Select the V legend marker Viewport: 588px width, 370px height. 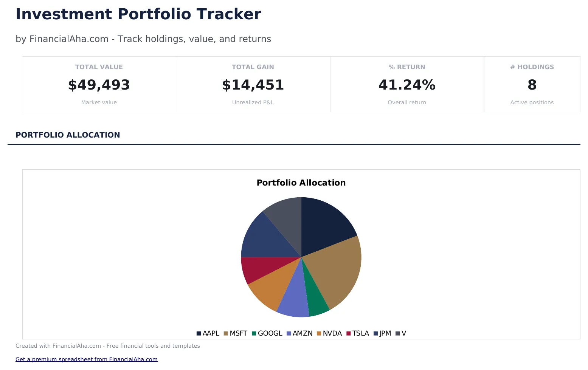(397, 333)
